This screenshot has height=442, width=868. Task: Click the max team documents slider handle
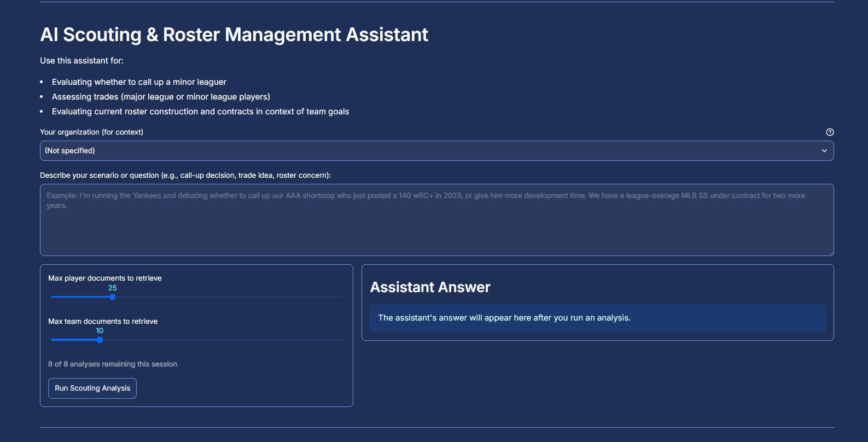pos(100,340)
